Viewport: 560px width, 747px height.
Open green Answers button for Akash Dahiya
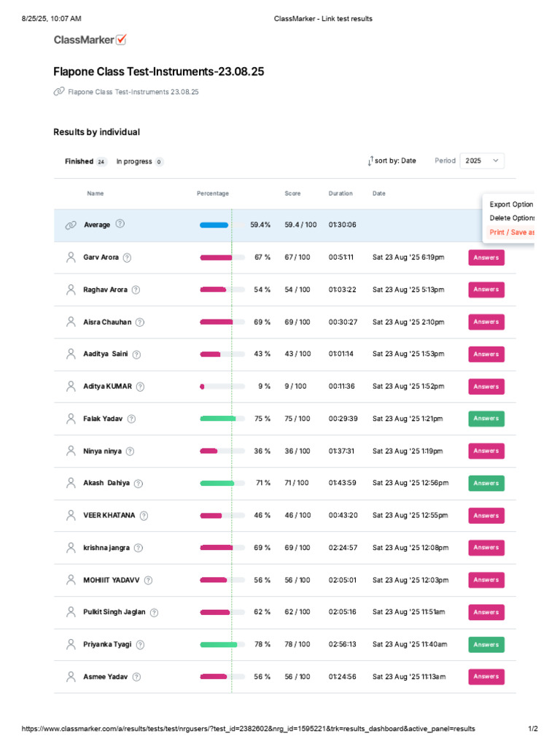tap(486, 483)
